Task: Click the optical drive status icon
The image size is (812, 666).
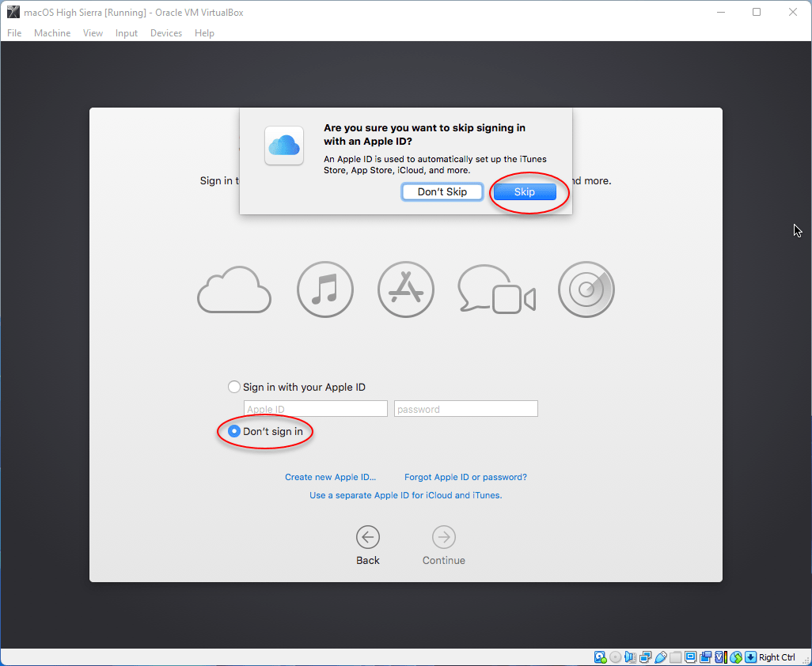Action: click(615, 657)
